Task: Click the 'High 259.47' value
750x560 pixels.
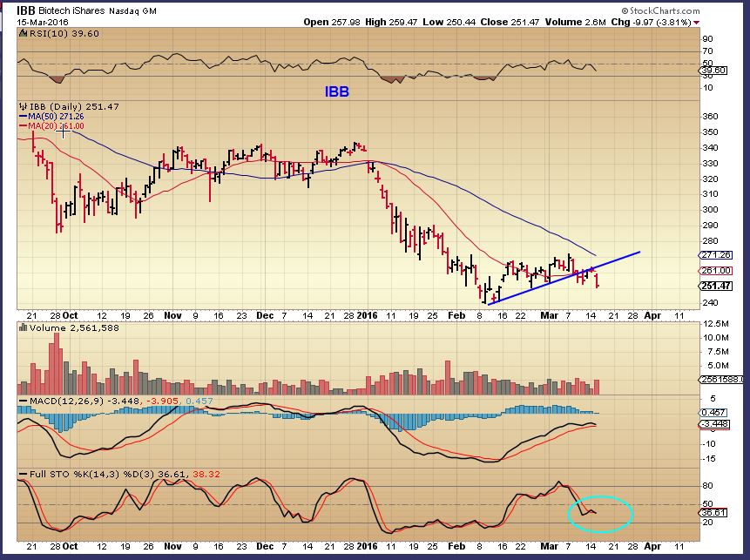Action: click(x=391, y=22)
